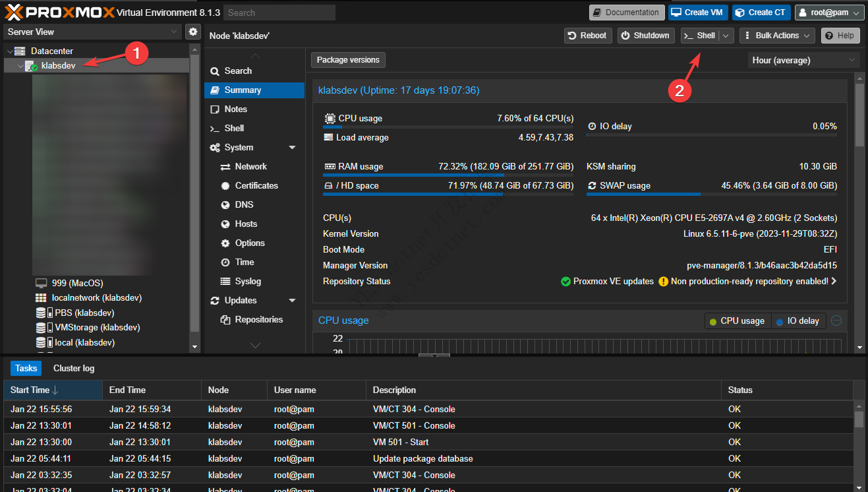Toggle CPU usage legend in chart

737,321
